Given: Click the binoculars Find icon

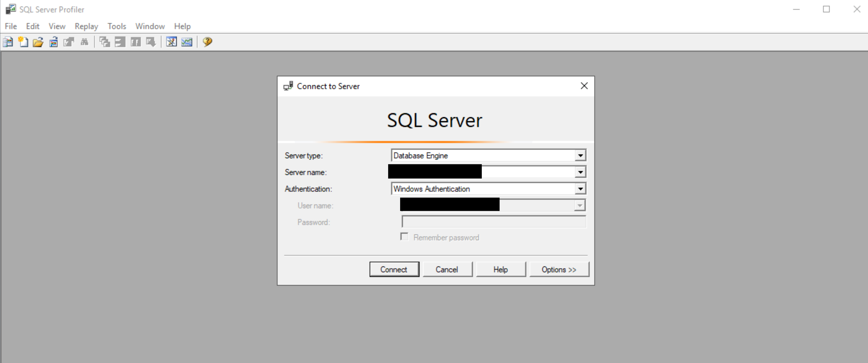Looking at the screenshot, I should (84, 42).
